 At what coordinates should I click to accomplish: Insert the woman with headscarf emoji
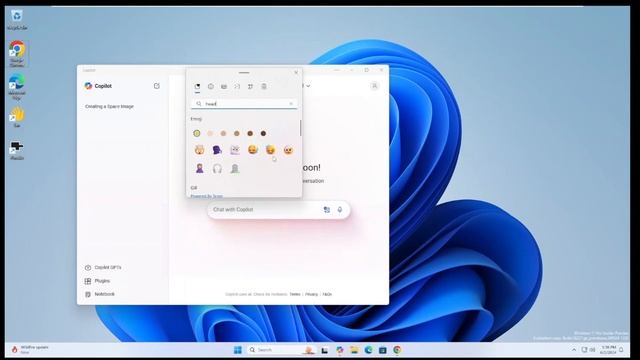(199, 168)
